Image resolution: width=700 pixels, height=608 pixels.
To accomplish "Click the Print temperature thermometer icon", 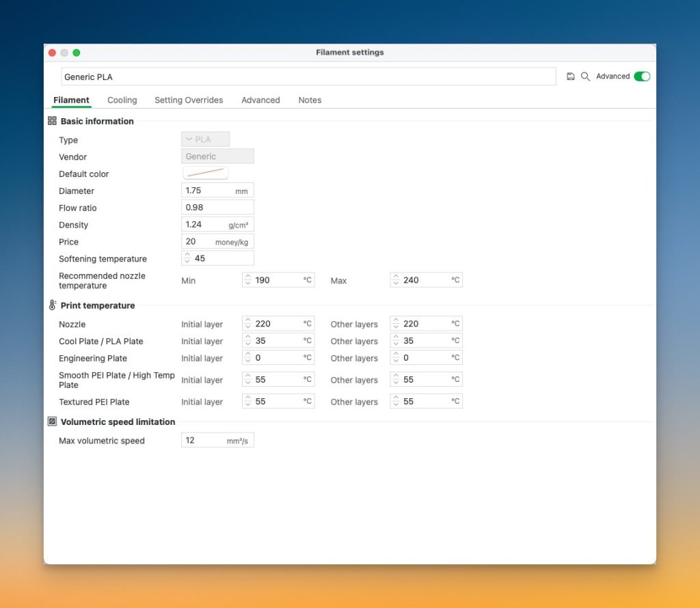I will click(52, 305).
